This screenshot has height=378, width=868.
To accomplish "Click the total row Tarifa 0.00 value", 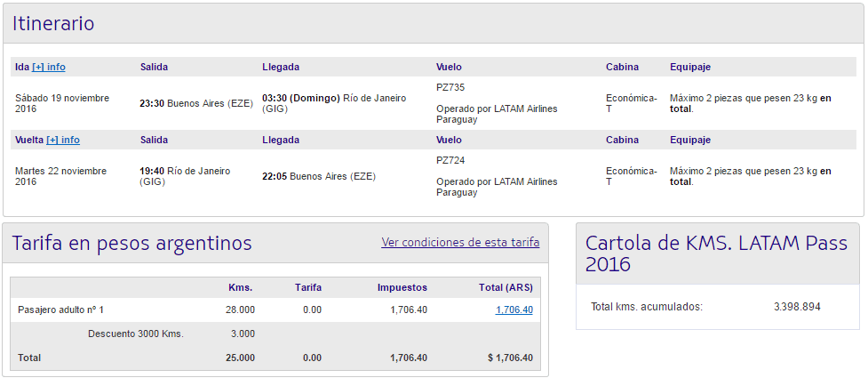I will point(312,358).
